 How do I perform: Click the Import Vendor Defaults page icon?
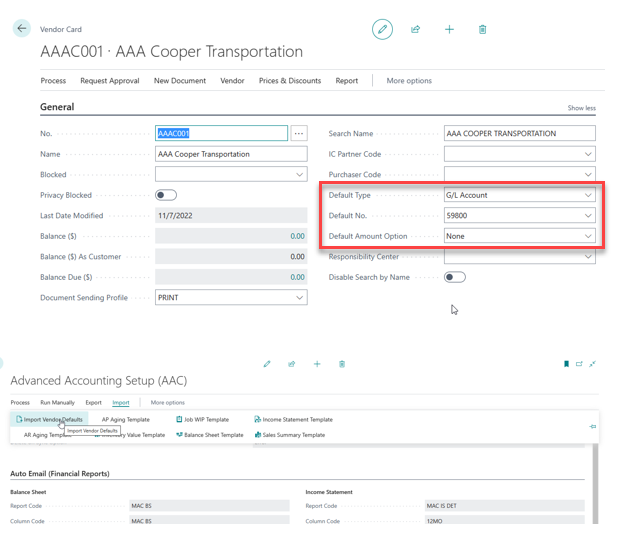coord(19,419)
